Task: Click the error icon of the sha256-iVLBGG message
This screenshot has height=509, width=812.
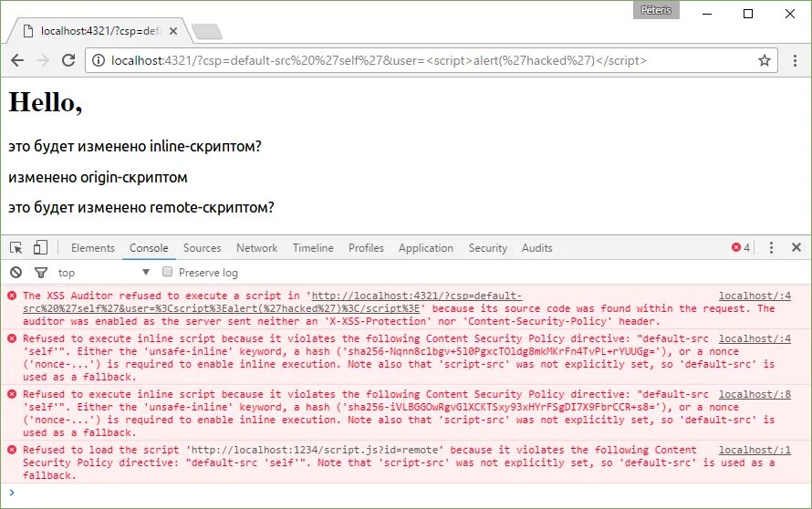Action: coord(12,394)
